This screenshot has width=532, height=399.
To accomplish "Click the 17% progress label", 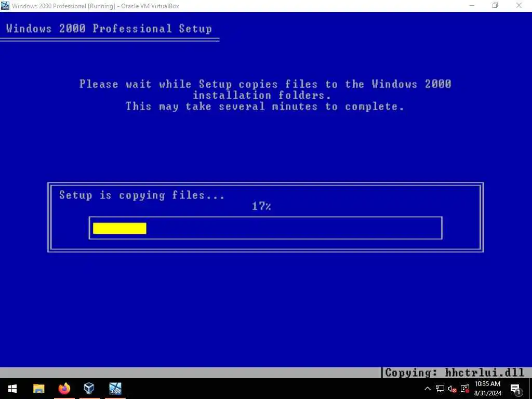I will point(261,206).
